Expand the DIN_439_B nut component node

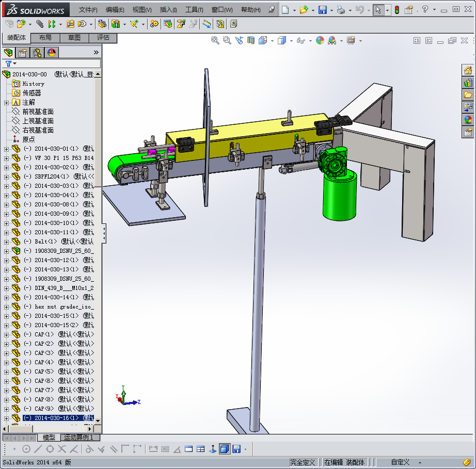(x=6, y=288)
